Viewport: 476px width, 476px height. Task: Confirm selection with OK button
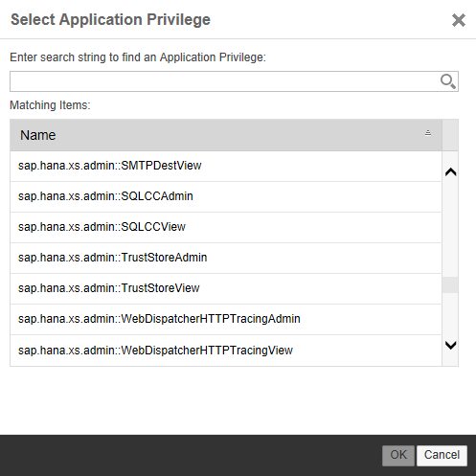tap(398, 456)
